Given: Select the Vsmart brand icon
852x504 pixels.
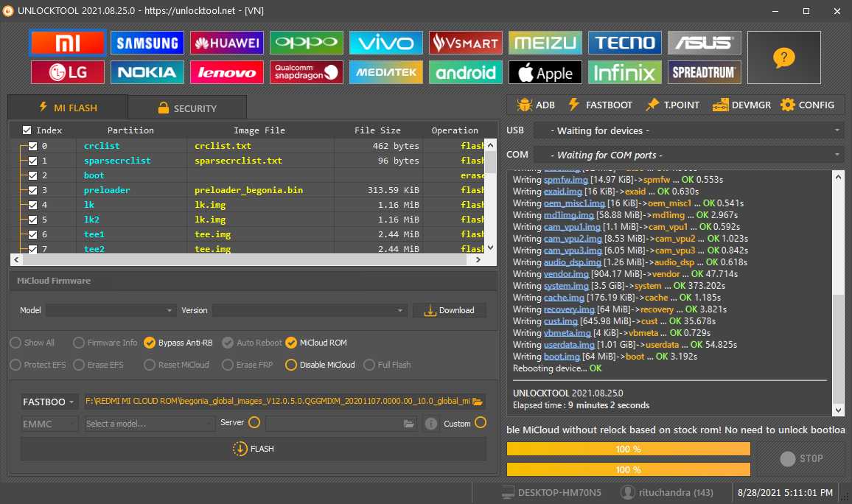Looking at the screenshot, I should (x=466, y=43).
